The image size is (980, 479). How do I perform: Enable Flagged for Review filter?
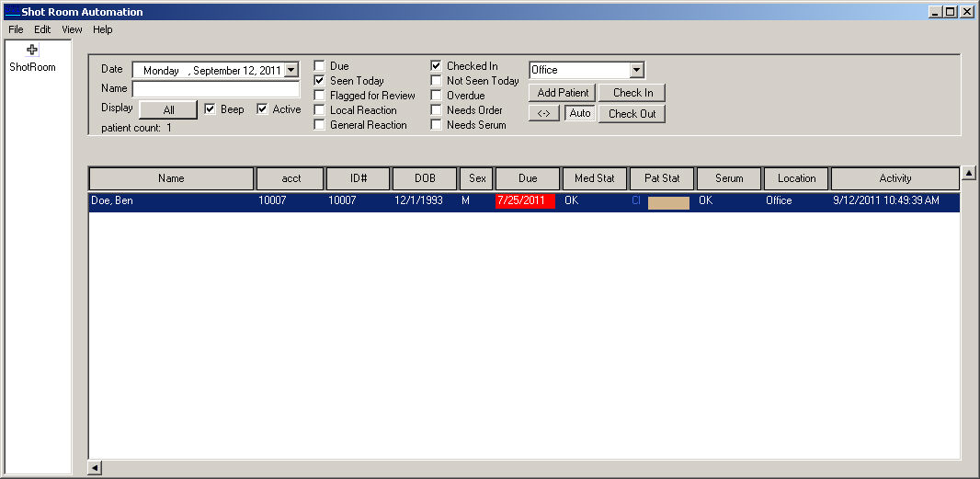click(x=319, y=96)
